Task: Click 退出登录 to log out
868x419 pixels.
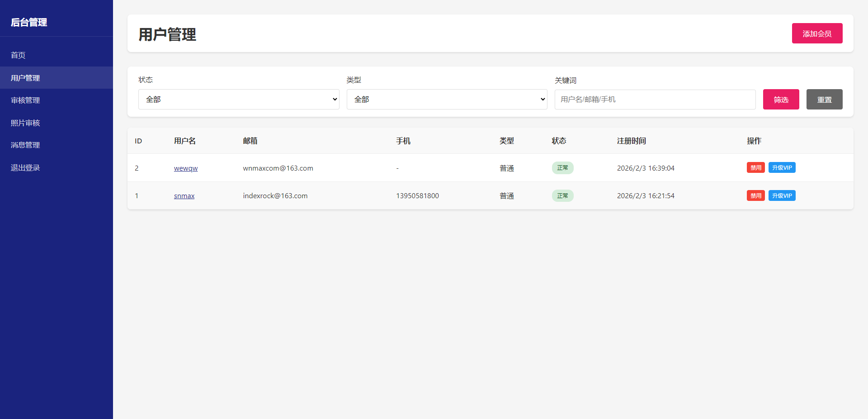Action: coord(25,167)
